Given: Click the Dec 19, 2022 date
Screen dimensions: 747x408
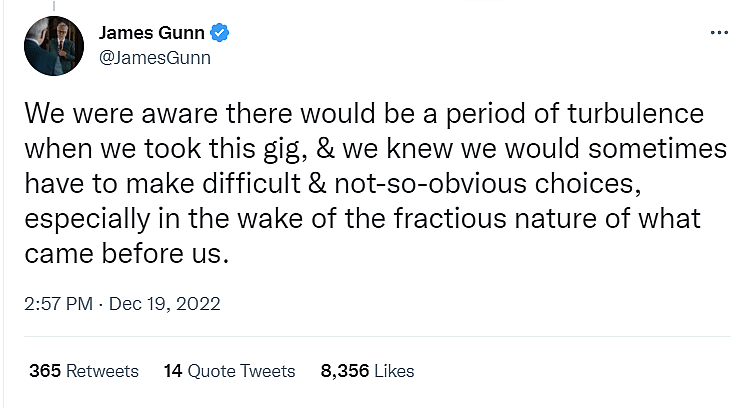Looking at the screenshot, I should (x=162, y=303).
